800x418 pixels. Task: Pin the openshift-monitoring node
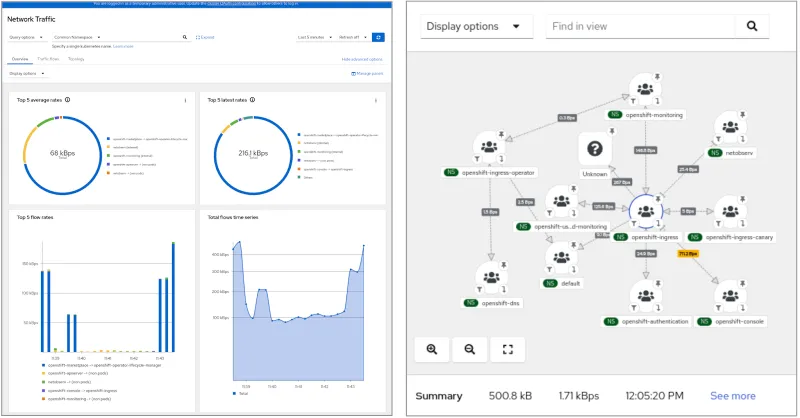(658, 77)
